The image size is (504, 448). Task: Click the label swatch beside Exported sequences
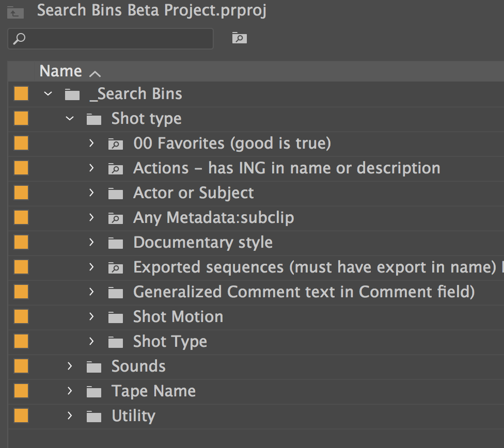(21, 267)
